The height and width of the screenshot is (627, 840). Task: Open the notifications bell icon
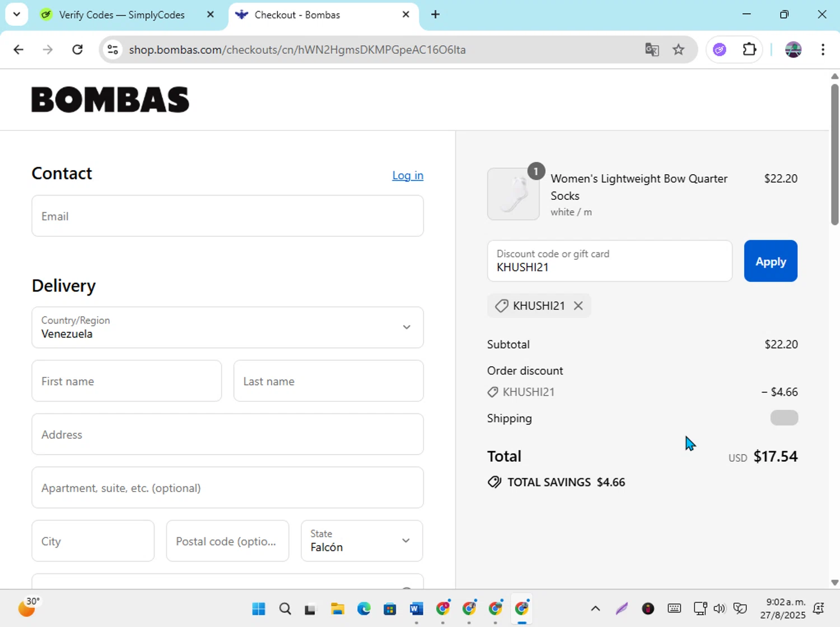(819, 609)
